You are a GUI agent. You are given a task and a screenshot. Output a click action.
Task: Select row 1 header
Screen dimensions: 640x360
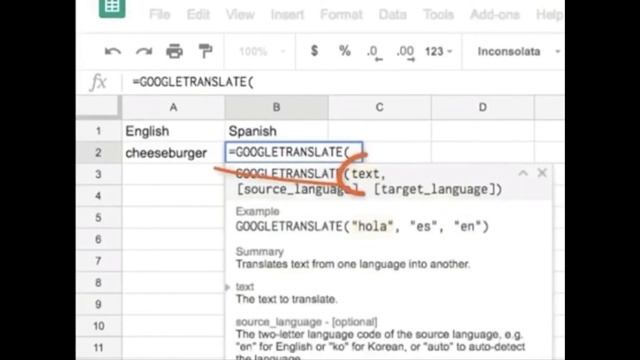[x=98, y=131]
